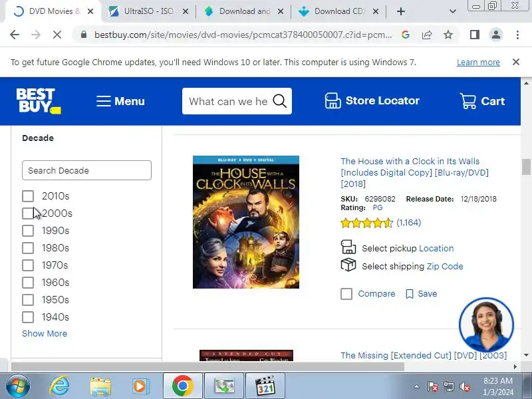Click the Google icon in address bar

pyautogui.click(x=406, y=35)
